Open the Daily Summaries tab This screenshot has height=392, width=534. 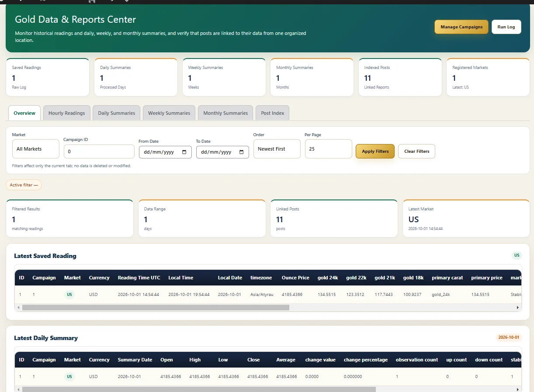click(x=117, y=113)
